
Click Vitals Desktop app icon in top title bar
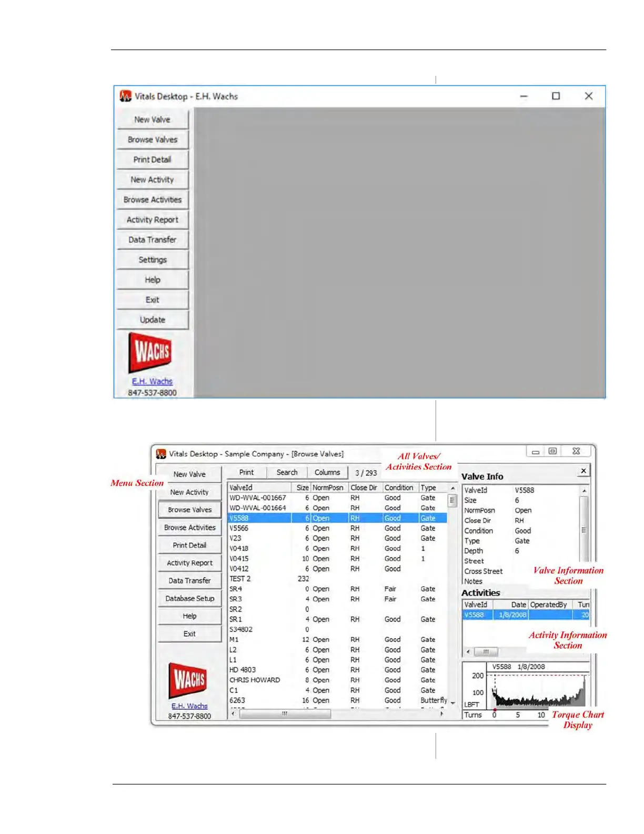[125, 96]
